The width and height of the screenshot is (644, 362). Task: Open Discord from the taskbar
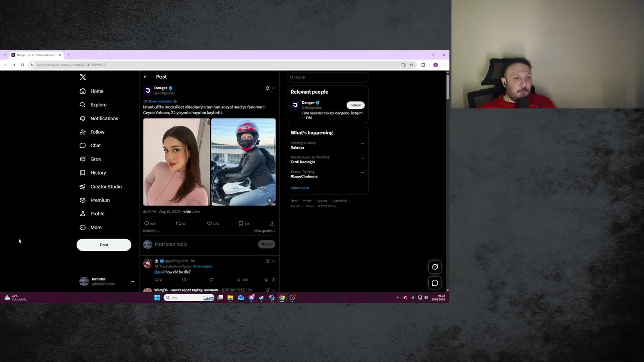pos(251,298)
